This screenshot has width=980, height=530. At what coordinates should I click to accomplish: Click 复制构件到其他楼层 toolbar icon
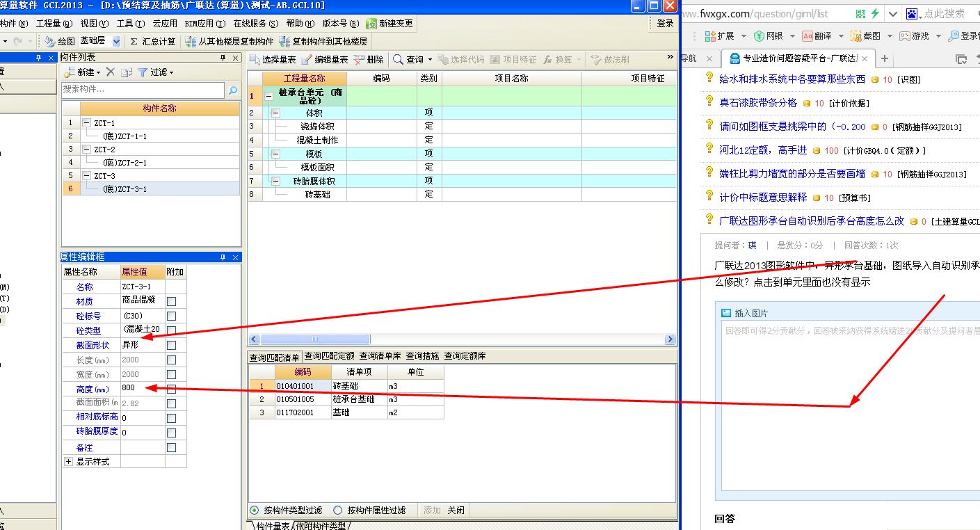tap(284, 42)
